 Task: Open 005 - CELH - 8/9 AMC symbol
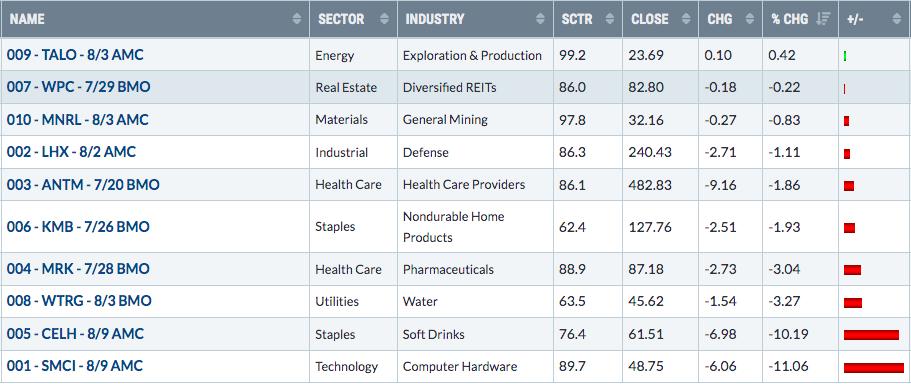click(x=76, y=334)
